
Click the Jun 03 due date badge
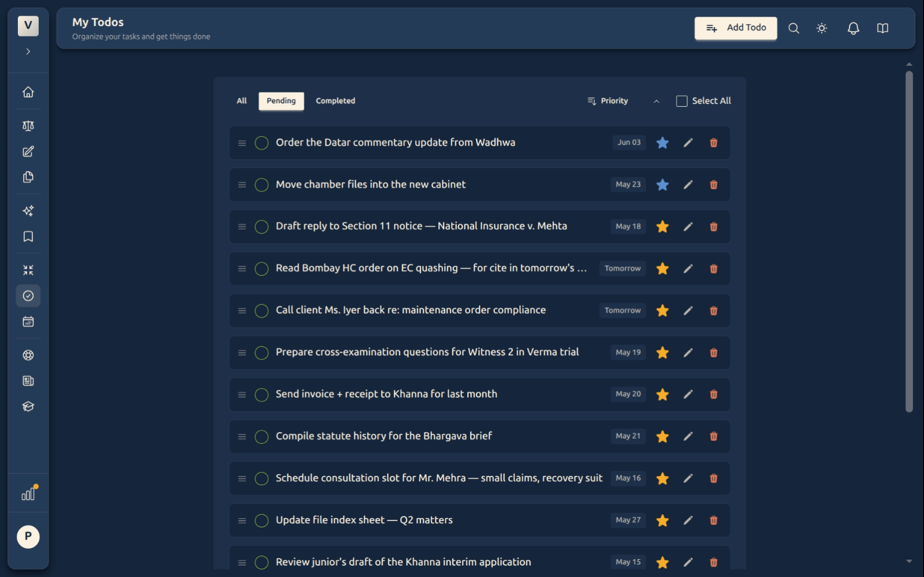pyautogui.click(x=629, y=143)
